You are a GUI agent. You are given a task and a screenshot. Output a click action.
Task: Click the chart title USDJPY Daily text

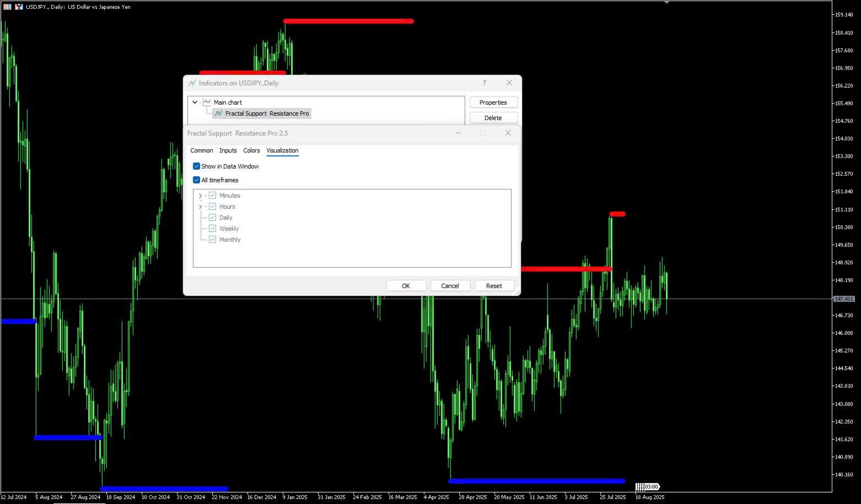[78, 7]
